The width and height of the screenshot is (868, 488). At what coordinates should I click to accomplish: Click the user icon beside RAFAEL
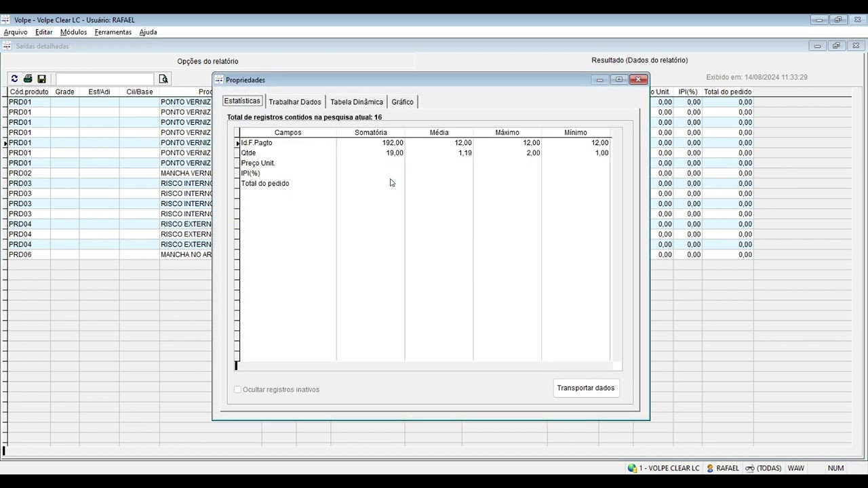tap(710, 468)
